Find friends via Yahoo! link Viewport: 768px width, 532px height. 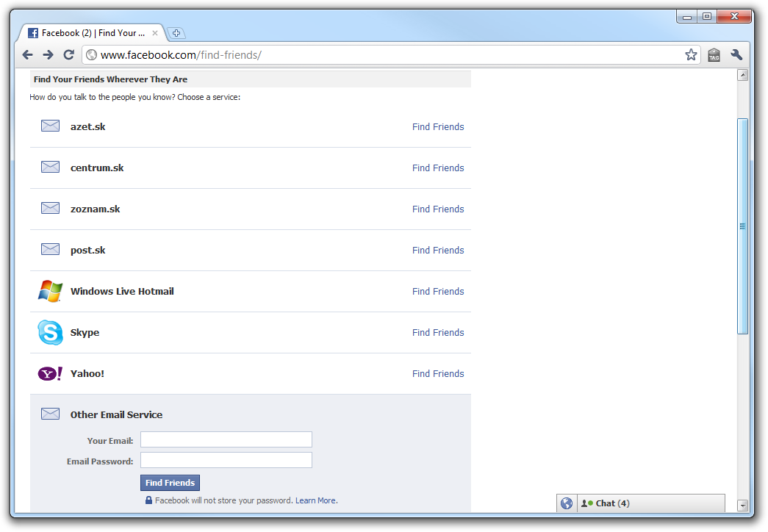tap(438, 374)
